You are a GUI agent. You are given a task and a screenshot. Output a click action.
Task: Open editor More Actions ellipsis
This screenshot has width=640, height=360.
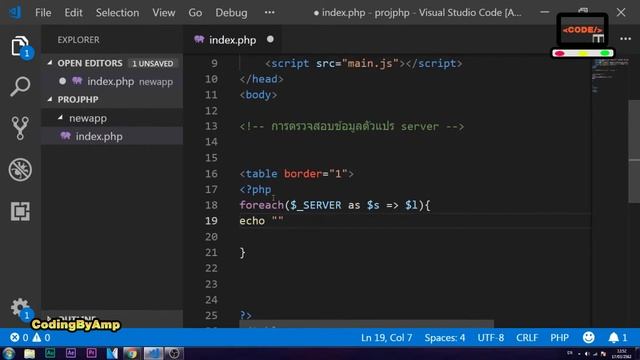point(625,39)
